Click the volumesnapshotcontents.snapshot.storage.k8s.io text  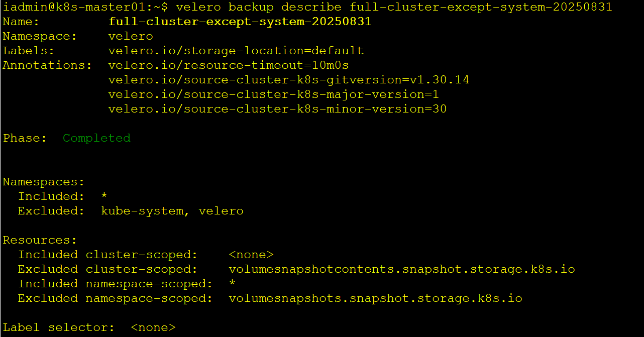point(401,269)
